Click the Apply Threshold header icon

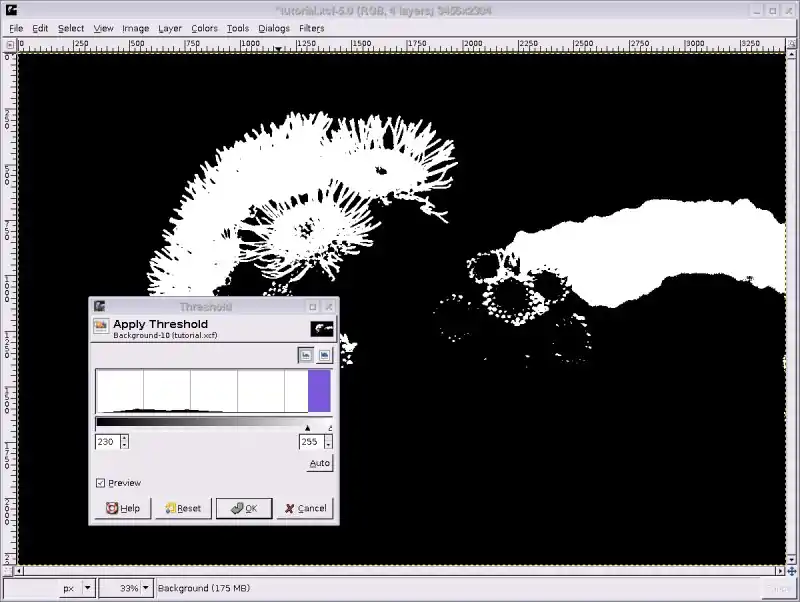pyautogui.click(x=101, y=327)
